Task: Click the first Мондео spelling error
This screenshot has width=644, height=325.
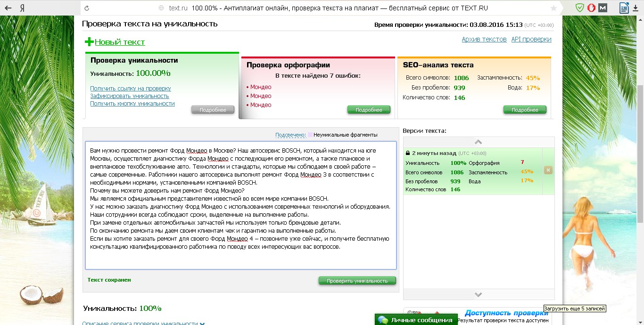Action: 261,87
